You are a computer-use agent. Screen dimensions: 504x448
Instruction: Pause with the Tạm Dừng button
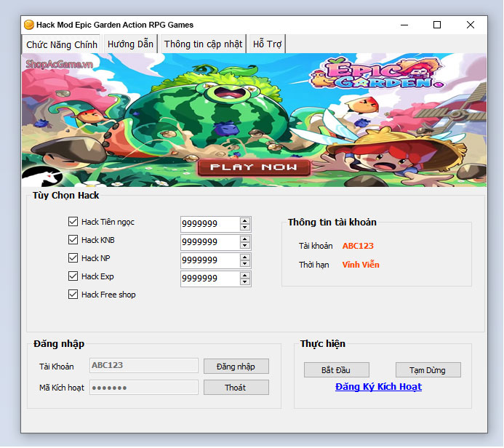tap(428, 370)
